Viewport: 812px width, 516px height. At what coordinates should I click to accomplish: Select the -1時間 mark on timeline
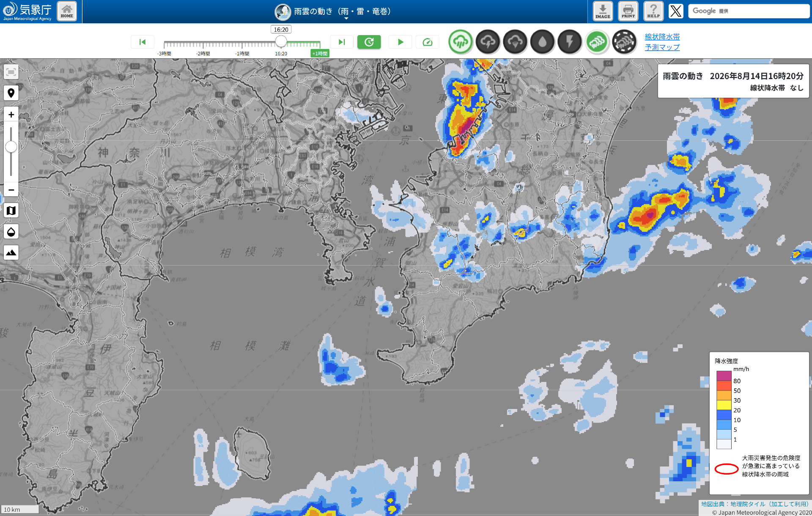242,54
